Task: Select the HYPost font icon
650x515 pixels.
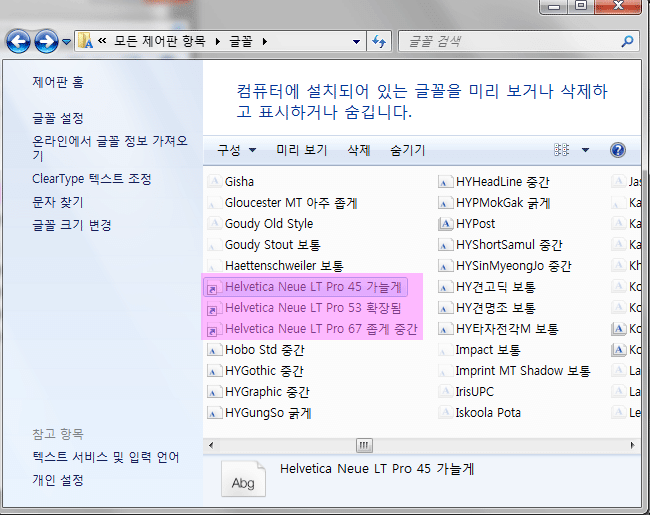Action: coord(445,223)
